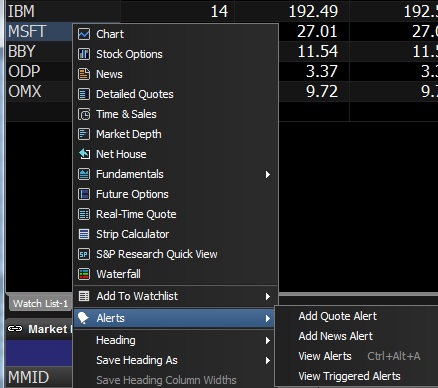Click the 11.54 price cell
The width and height of the screenshot is (438, 388).
[314, 52]
